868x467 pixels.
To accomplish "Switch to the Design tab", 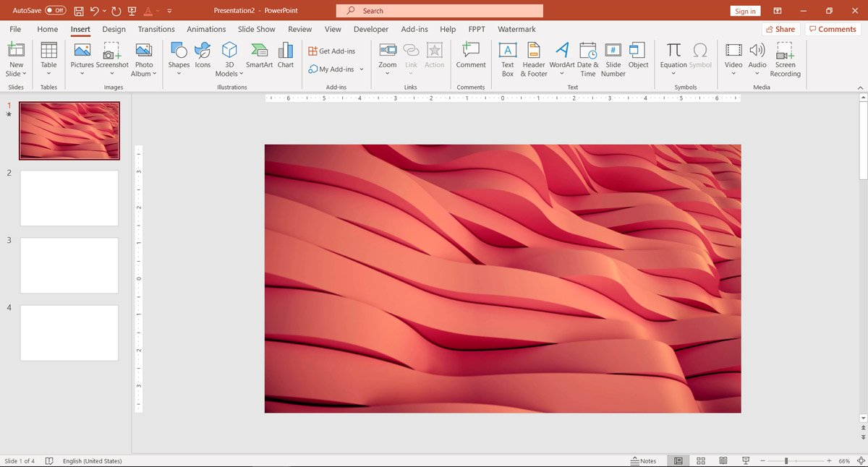I will (114, 29).
